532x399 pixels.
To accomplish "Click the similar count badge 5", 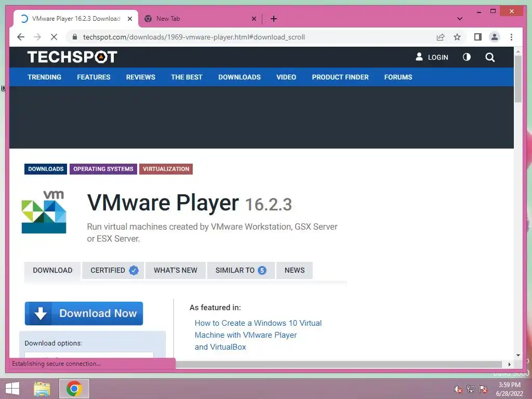I will 262,270.
